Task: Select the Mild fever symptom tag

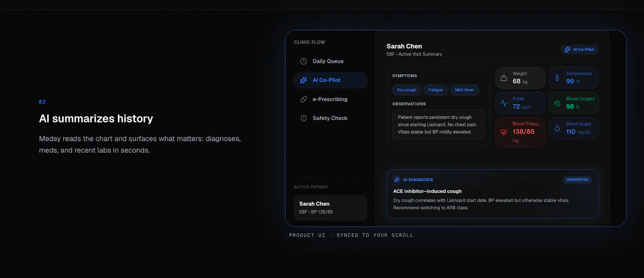Action: (464, 90)
